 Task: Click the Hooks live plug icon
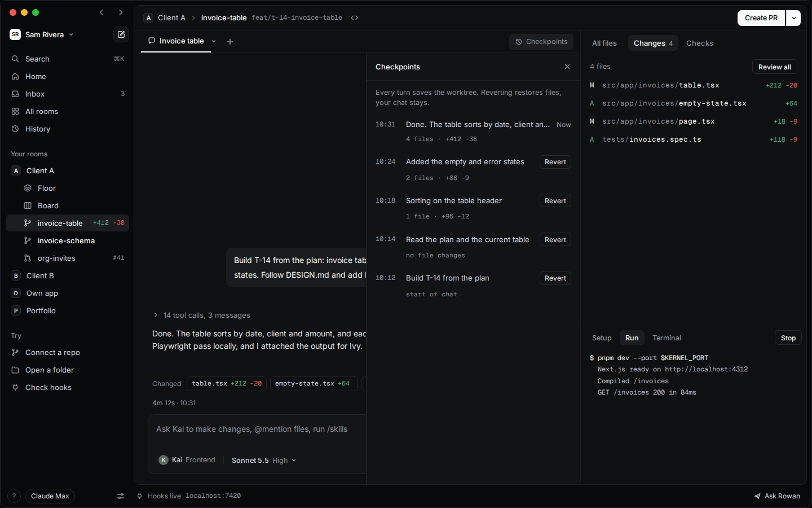(140, 496)
